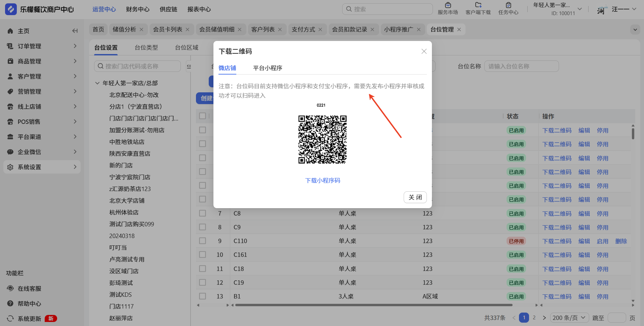Collapse the sidebar with the arrow icon
Viewport: 644px width, 326px height.
point(75,31)
